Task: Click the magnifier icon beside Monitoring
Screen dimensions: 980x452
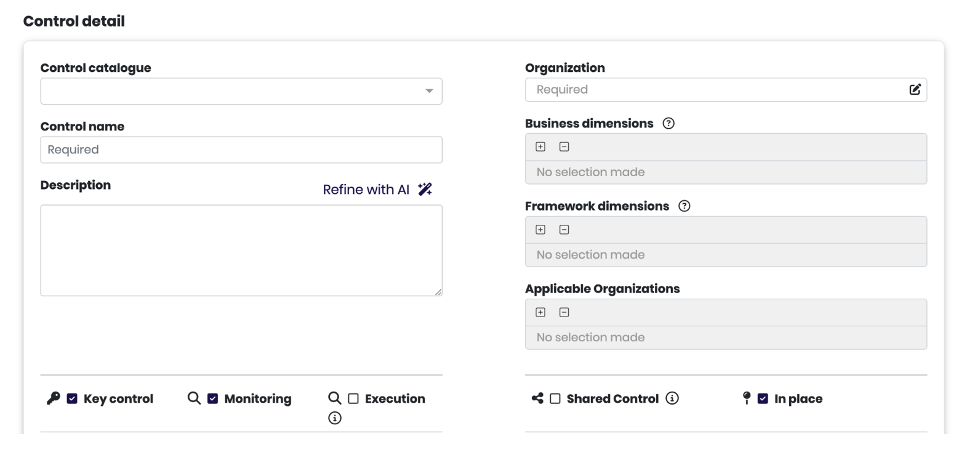Action: [194, 398]
